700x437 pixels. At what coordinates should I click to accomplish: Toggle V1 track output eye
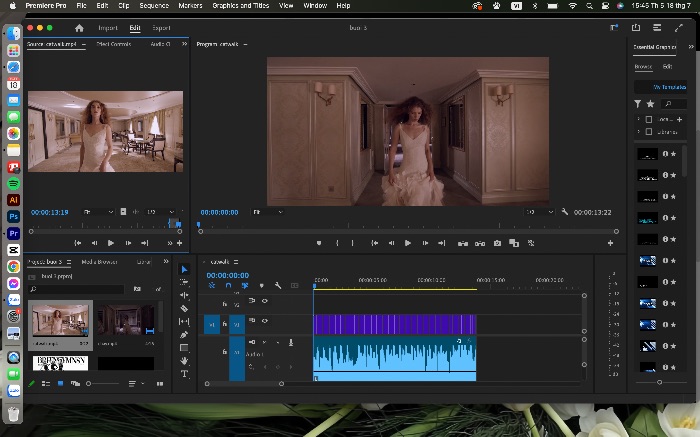(265, 320)
